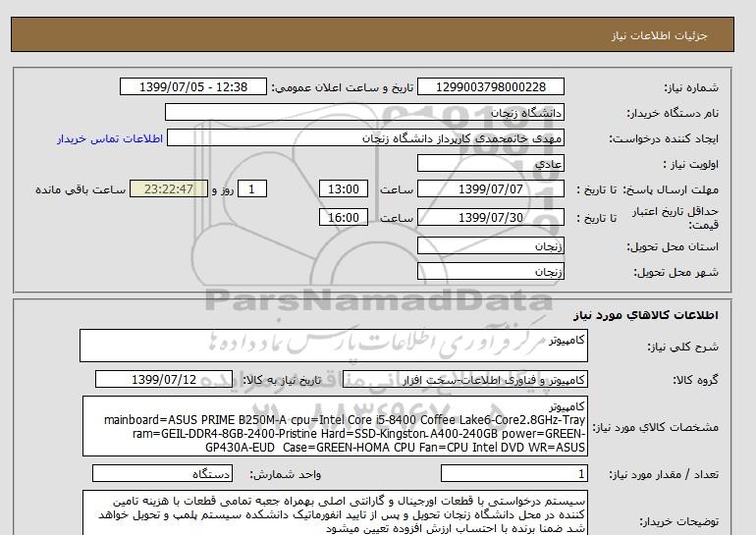Viewport: 756px width, 535px height.
Task: Select the quantity field showing 1
Action: coord(513,474)
